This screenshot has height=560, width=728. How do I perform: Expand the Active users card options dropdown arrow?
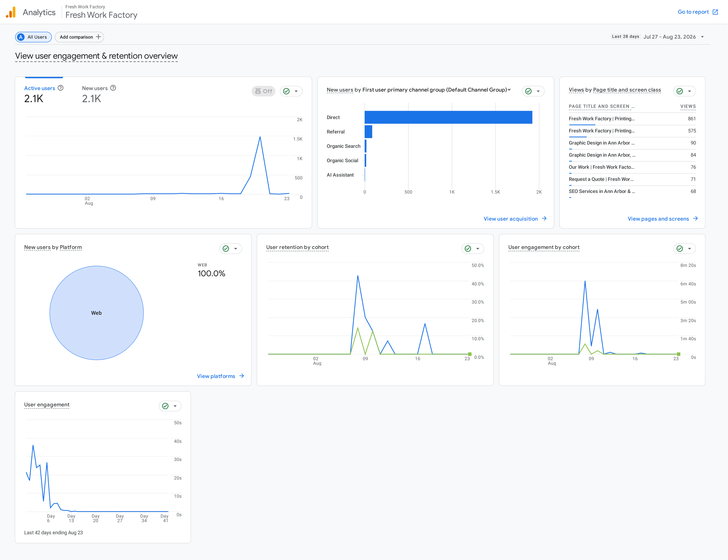point(296,91)
